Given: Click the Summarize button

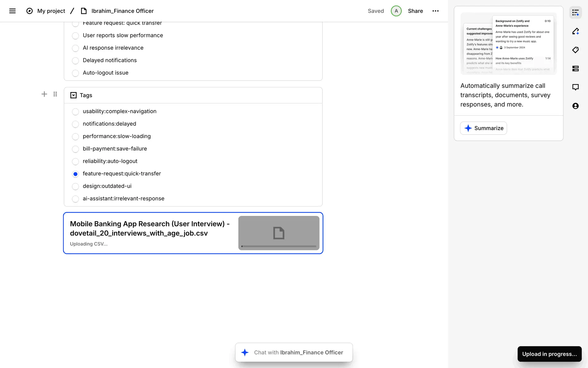Looking at the screenshot, I should coord(484,128).
